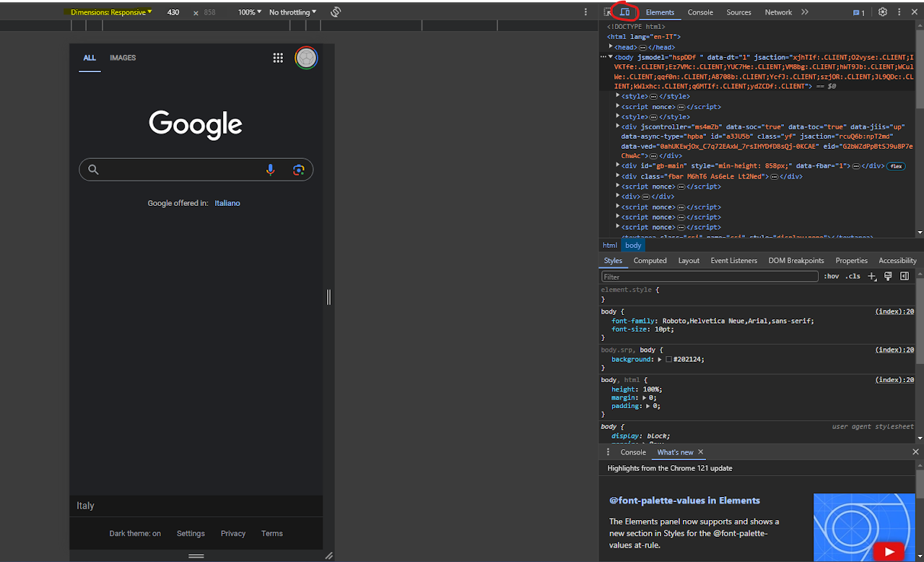Switch to the Network tab
Image resolution: width=924 pixels, height=562 pixels.
click(x=778, y=12)
